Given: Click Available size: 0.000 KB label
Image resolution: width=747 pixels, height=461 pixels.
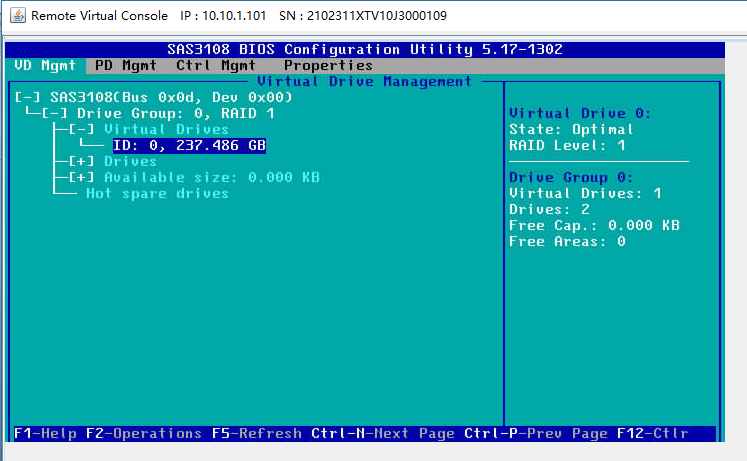Looking at the screenshot, I should coord(212,178).
